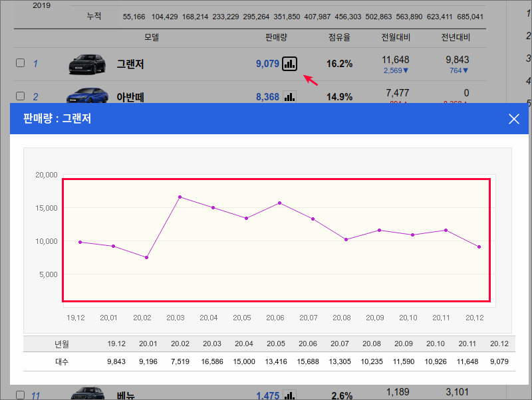Tick the checkbox for rank 11 베뉴
This screenshot has width=532, height=400.
click(21, 395)
